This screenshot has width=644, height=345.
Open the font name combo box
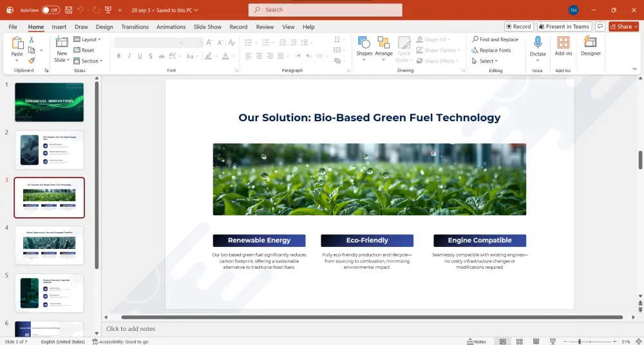(148, 43)
